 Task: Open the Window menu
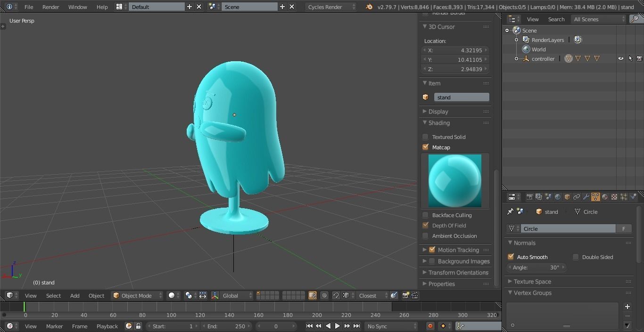click(78, 7)
